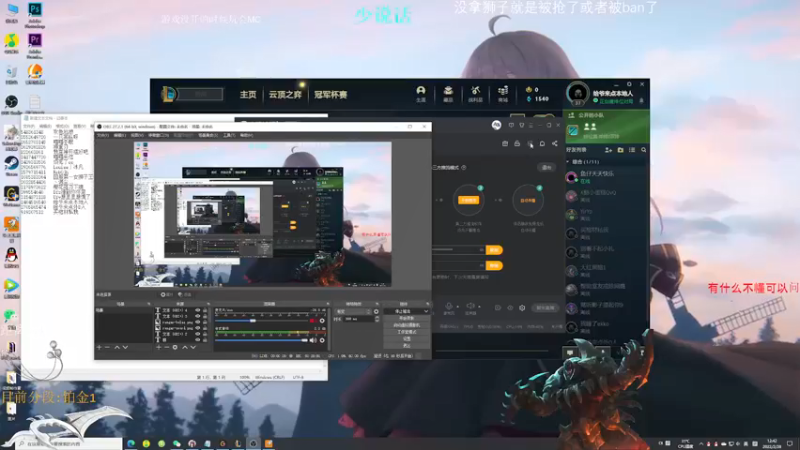
Task: Add a new scene with OBS plus button
Action: coord(99,347)
